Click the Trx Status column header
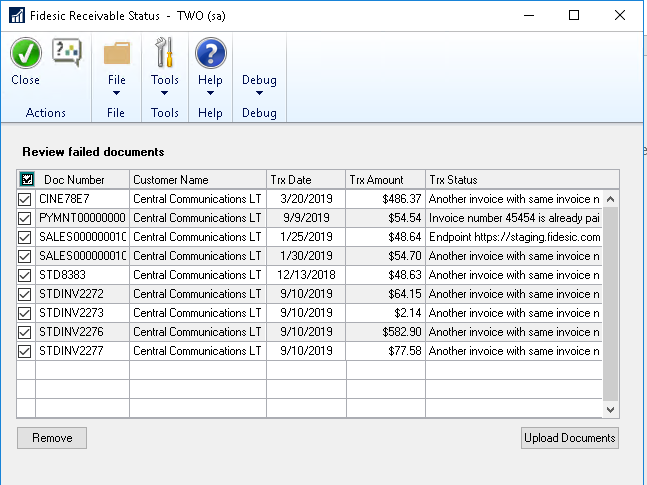 pyautogui.click(x=522, y=180)
